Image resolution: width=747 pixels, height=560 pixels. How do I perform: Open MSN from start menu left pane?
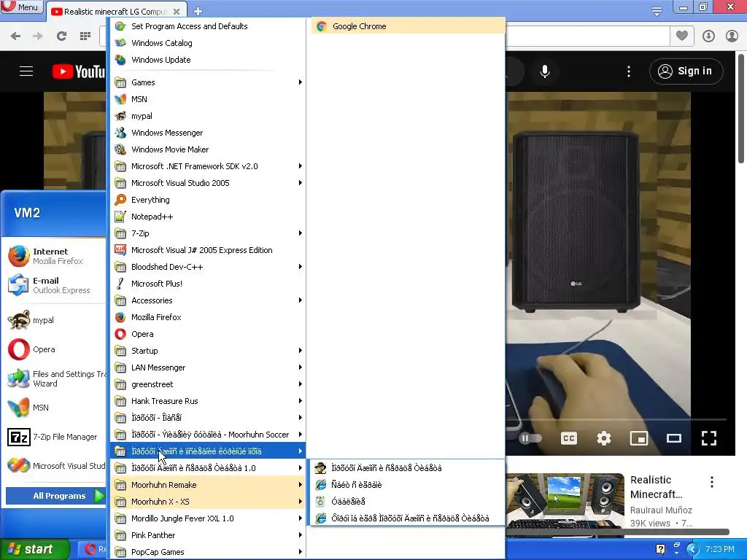[x=55, y=408]
